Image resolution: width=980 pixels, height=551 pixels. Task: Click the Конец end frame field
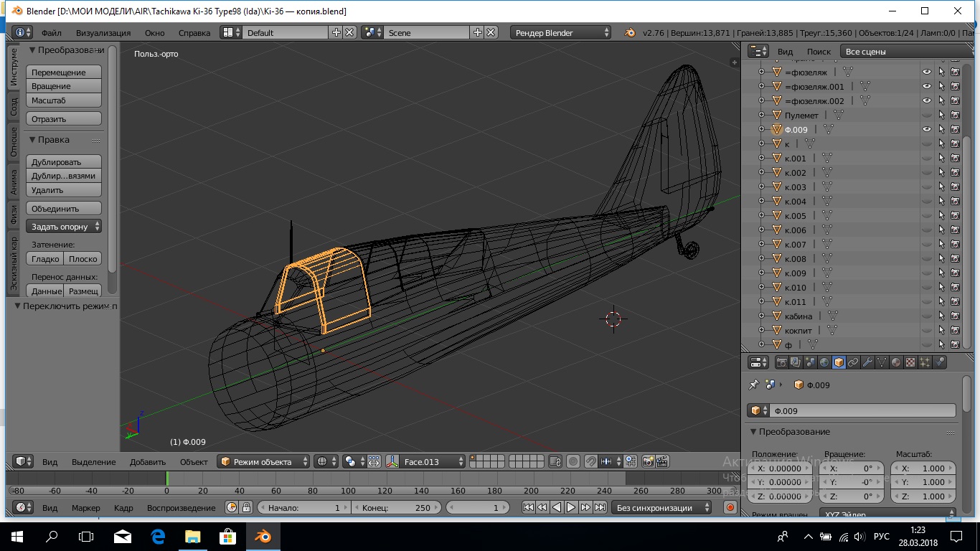point(396,508)
